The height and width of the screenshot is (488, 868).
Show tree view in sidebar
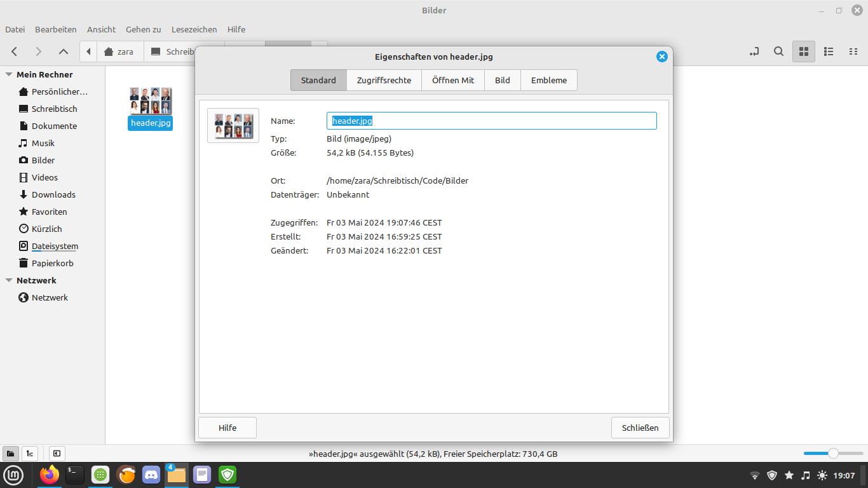point(29,454)
